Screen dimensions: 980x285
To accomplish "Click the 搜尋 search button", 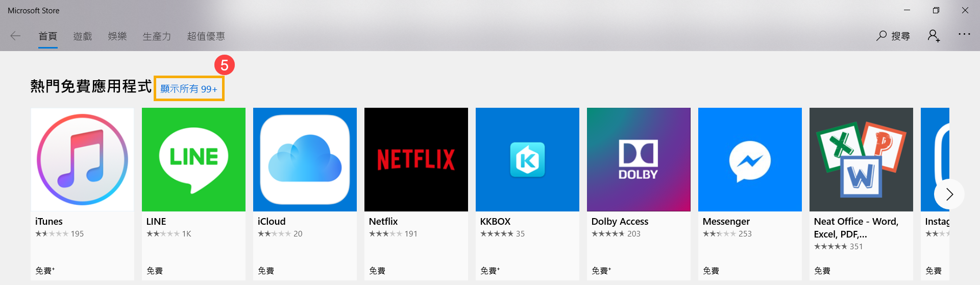I will (893, 36).
